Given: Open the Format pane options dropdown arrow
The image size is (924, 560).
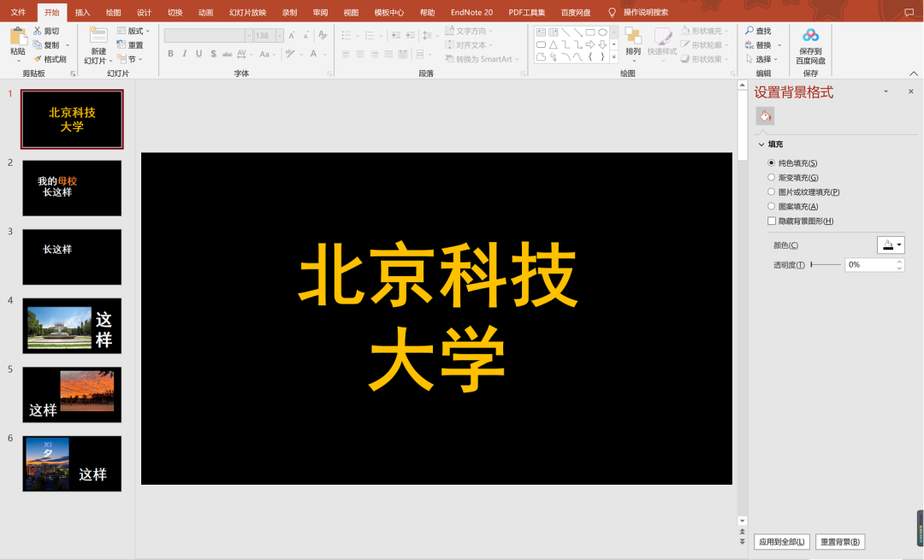Looking at the screenshot, I should (x=885, y=91).
